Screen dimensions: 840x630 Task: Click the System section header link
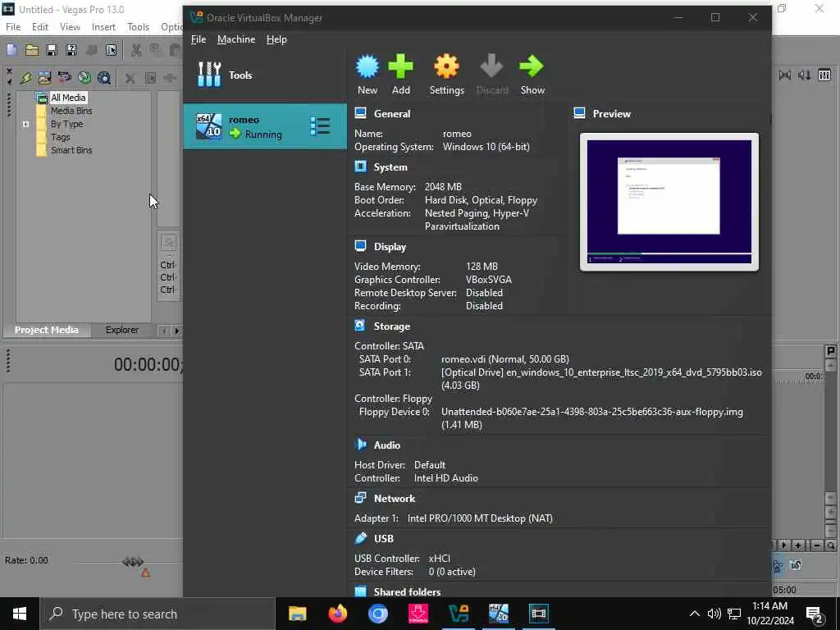[x=390, y=167]
